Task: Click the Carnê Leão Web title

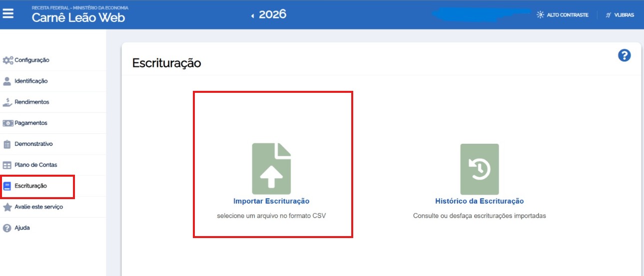Action: (78, 18)
